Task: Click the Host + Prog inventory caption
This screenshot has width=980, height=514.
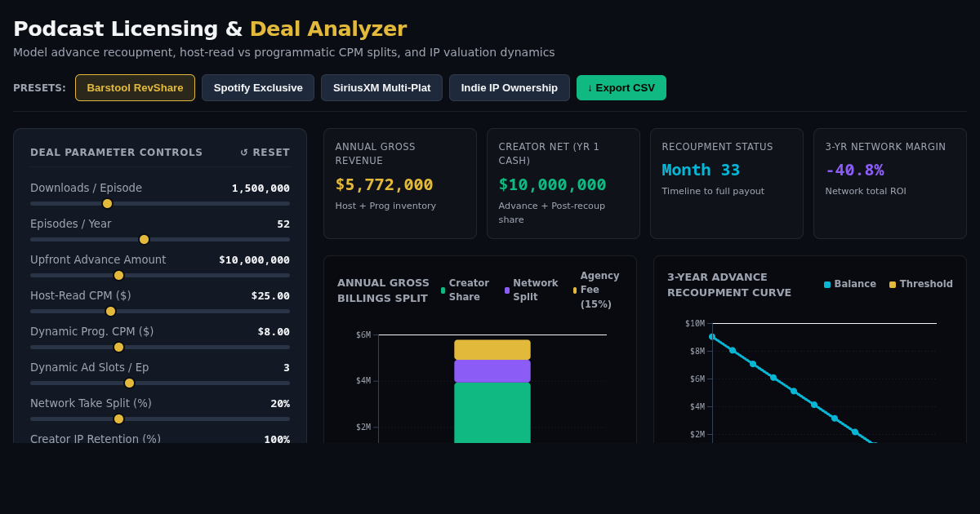Action: pos(385,206)
